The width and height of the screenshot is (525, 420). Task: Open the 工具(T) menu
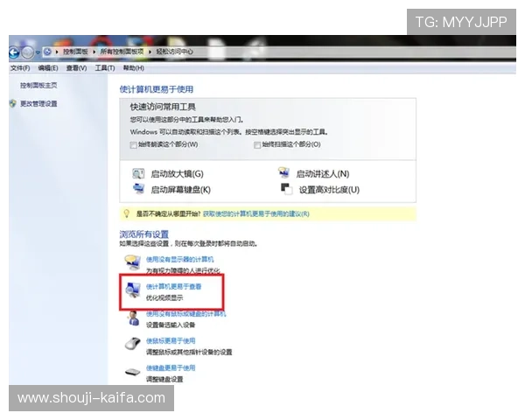click(105, 68)
